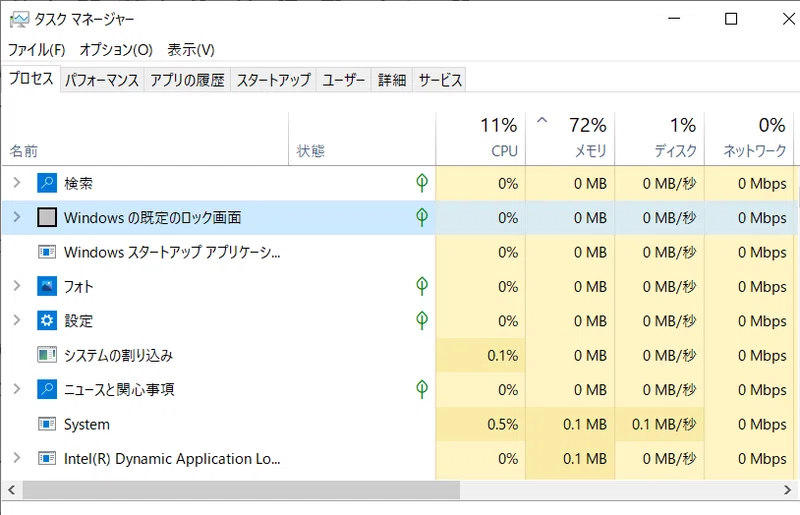
Task: Select Windows スタートアップ アプリケーシ... process name
Action: (172, 252)
